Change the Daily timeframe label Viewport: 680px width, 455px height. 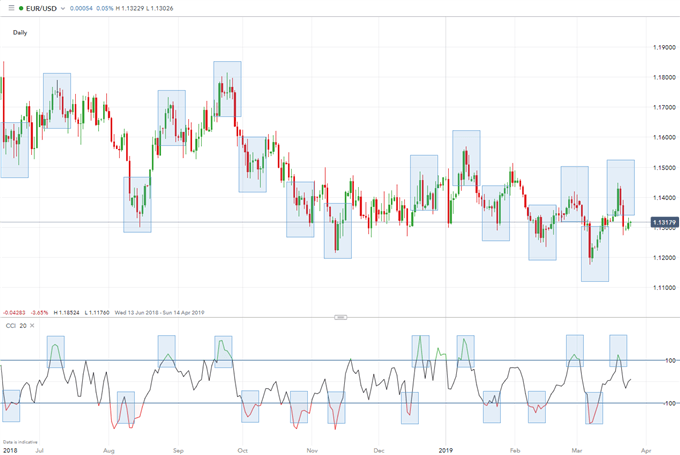[20, 33]
